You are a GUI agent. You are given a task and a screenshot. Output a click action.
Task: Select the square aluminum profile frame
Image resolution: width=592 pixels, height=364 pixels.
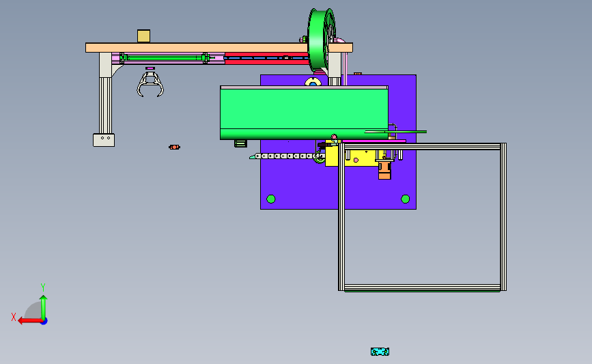(422, 217)
